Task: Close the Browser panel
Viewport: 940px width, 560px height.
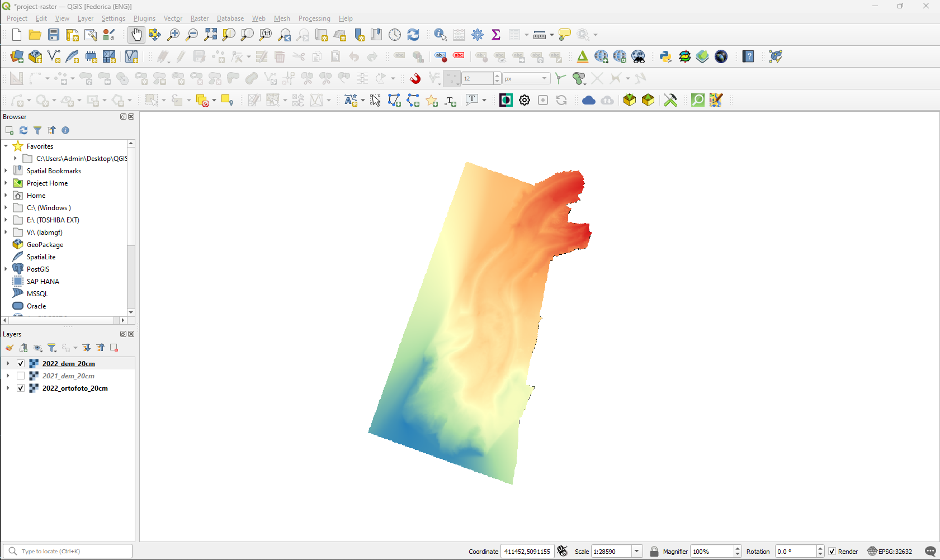Action: 131,117
